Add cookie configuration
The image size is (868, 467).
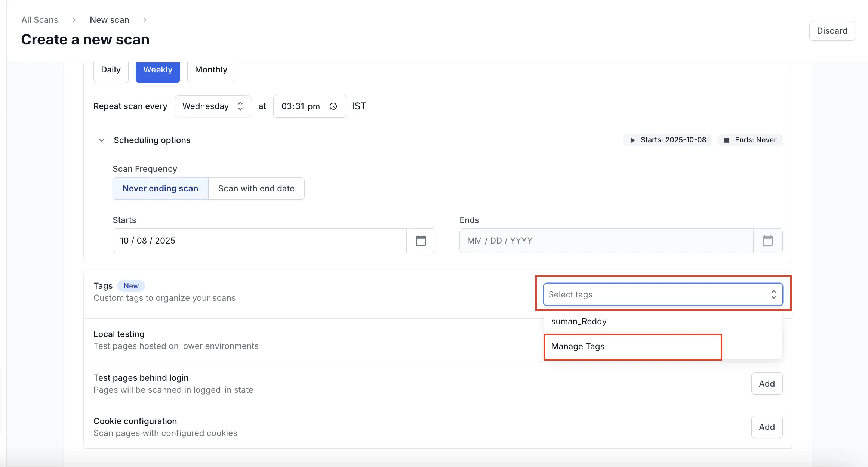click(x=766, y=427)
